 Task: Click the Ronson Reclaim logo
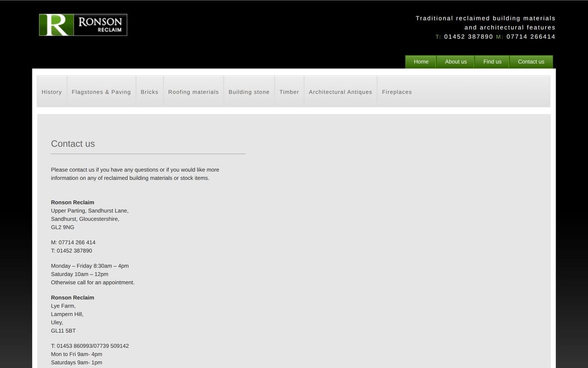coord(83,25)
